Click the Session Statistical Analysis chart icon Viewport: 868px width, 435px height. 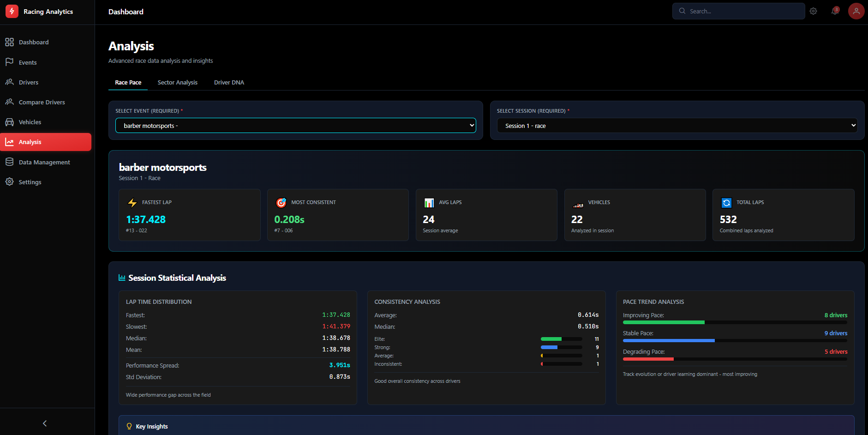[x=122, y=278]
